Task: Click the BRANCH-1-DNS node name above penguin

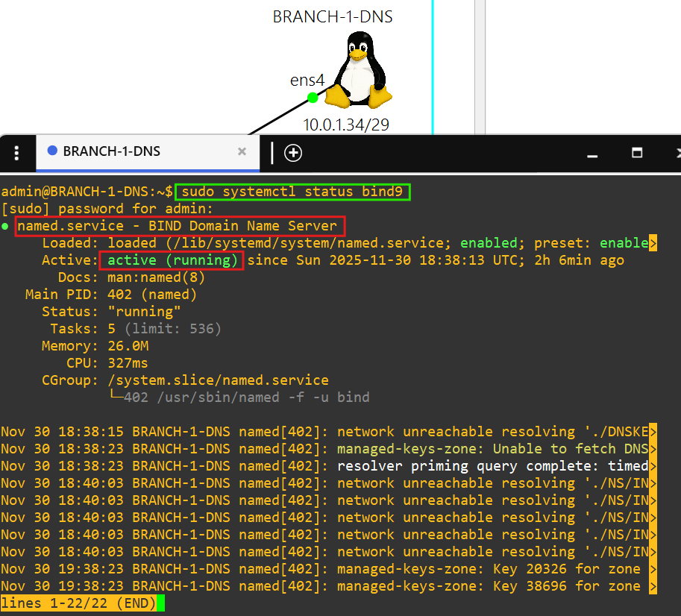Action: click(333, 16)
